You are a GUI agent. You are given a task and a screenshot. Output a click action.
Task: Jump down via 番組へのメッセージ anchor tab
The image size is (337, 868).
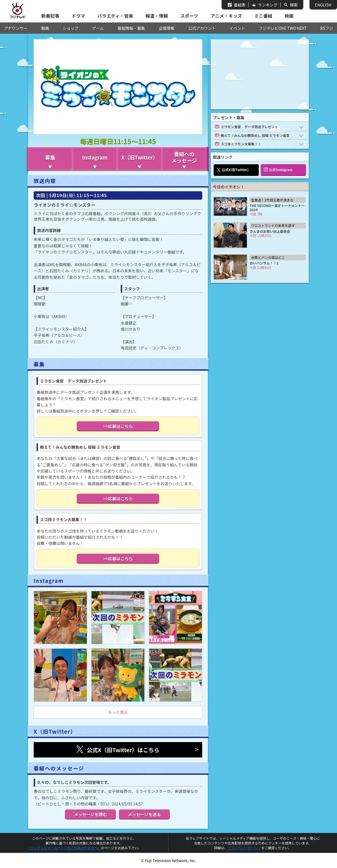[184, 159]
